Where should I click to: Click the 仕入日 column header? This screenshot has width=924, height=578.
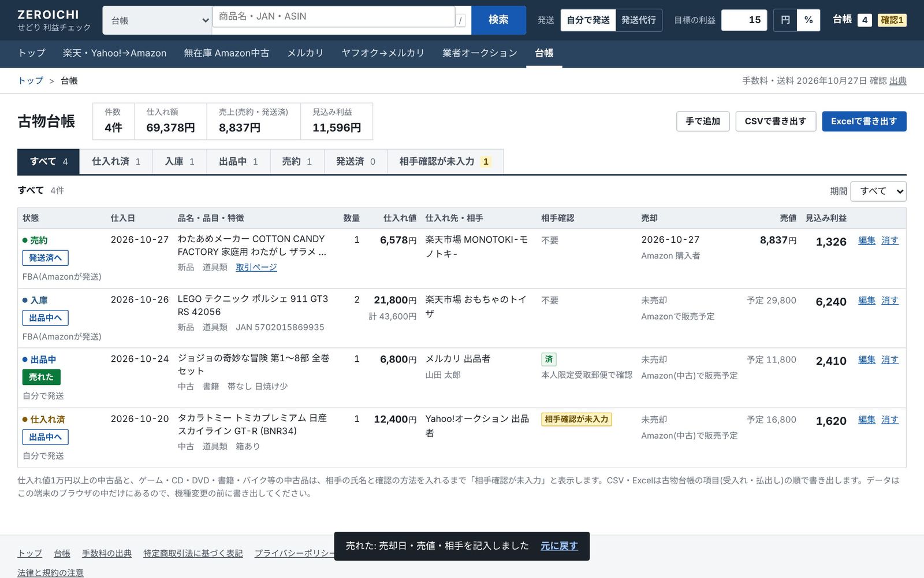coord(123,218)
